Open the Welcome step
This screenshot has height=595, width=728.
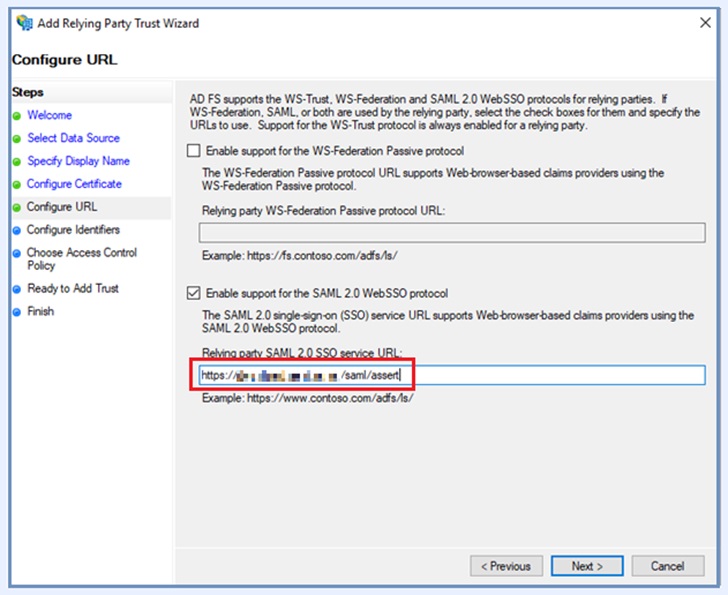49,116
